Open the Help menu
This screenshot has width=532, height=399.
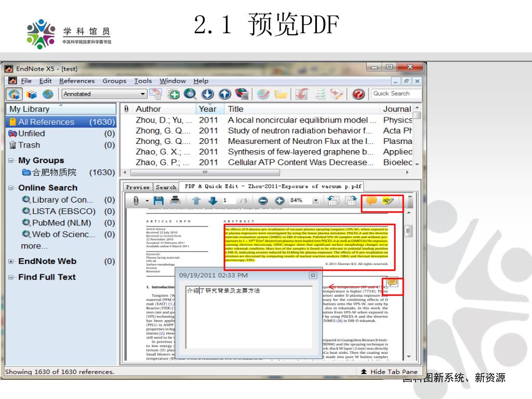pos(201,81)
